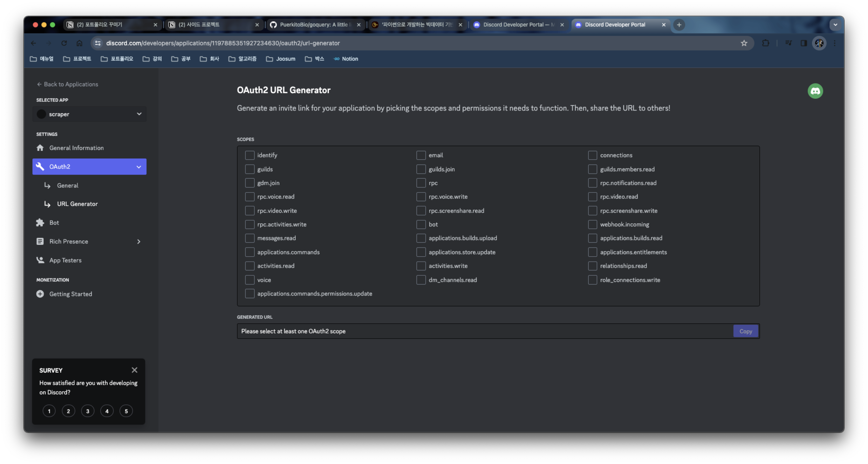Click Getting Started plus icon
The height and width of the screenshot is (464, 868).
click(40, 294)
